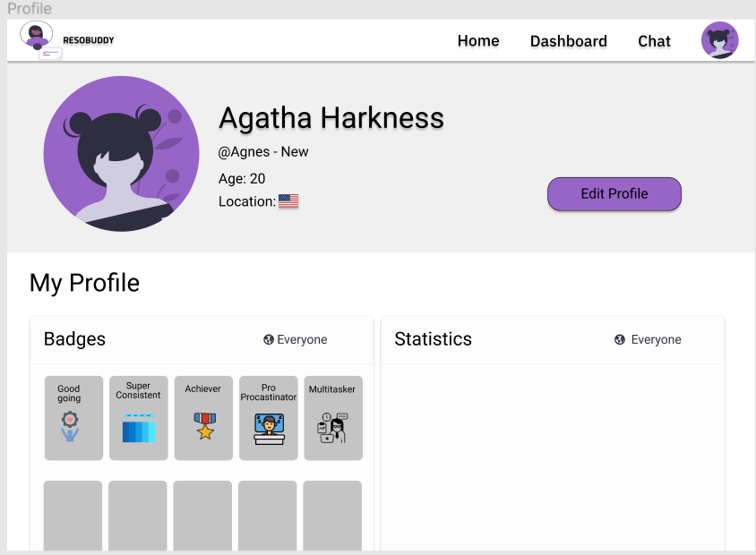Open the user avatar in the navbar
Image resolution: width=756 pixels, height=555 pixels.
click(719, 40)
